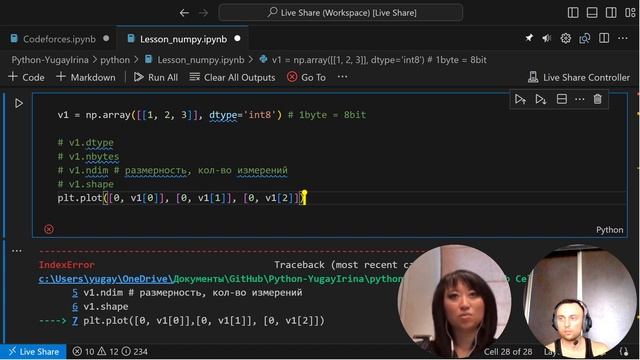This screenshot has width=640, height=360.
Task: Open more editor actions ellipsis
Action: [x=623, y=38]
